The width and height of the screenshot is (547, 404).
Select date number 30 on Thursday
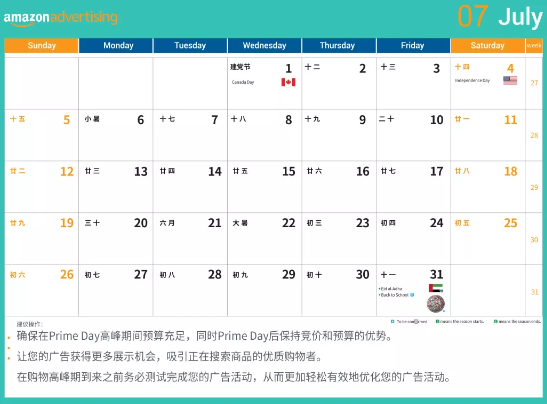(363, 275)
